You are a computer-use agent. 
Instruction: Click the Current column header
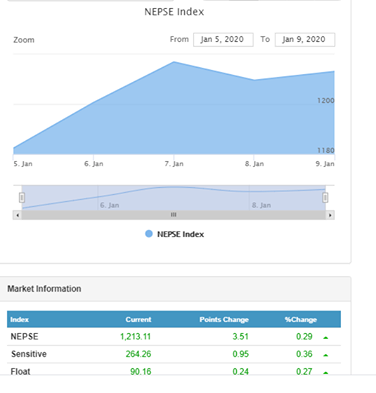[x=138, y=320]
